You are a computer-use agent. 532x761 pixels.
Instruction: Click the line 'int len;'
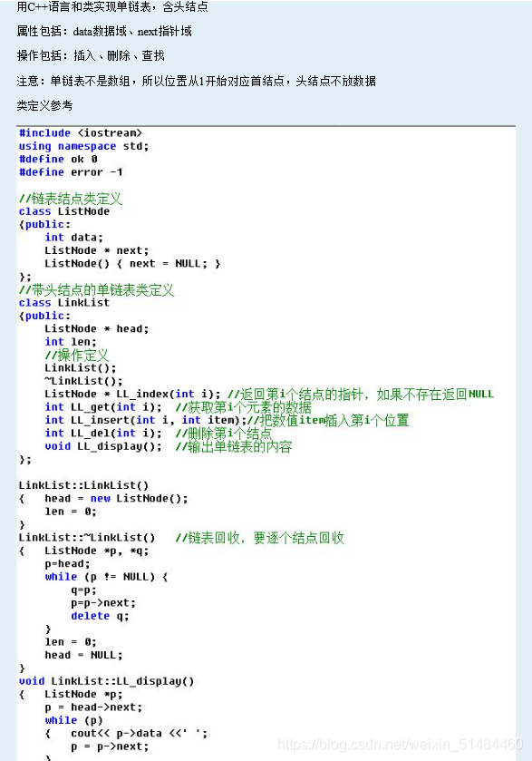pos(71,342)
